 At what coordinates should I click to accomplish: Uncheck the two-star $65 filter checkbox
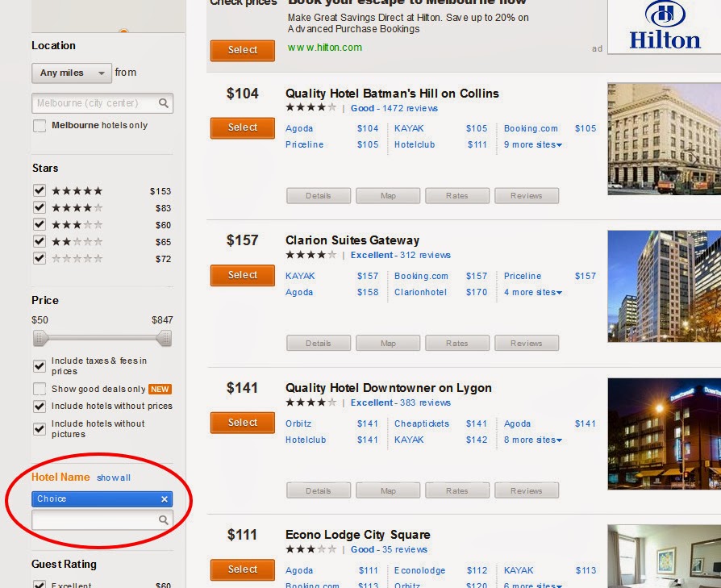tap(40, 241)
